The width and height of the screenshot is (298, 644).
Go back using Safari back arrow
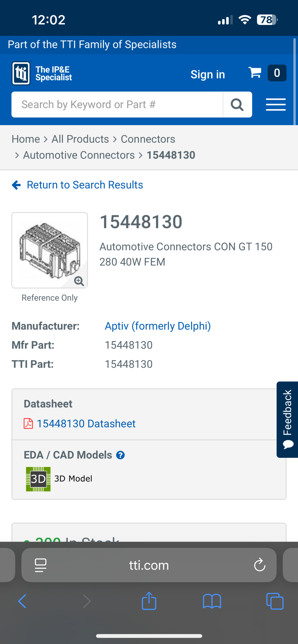22,601
